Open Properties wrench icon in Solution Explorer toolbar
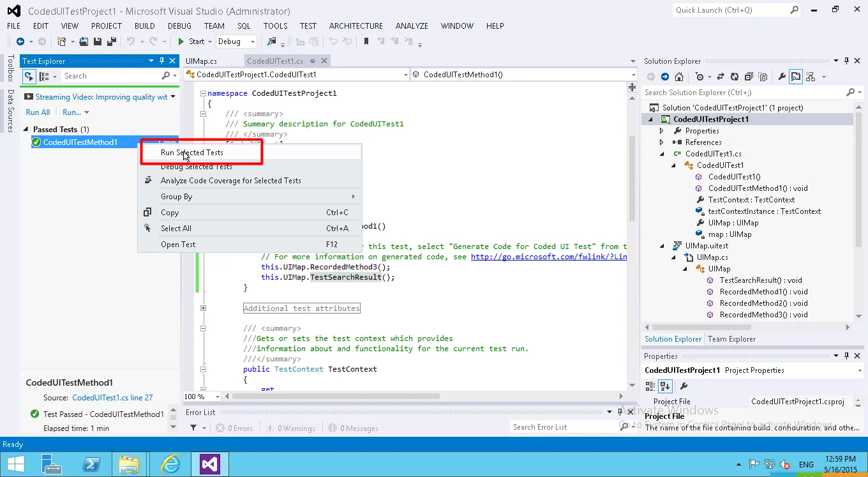This screenshot has height=477, width=868. [x=782, y=77]
